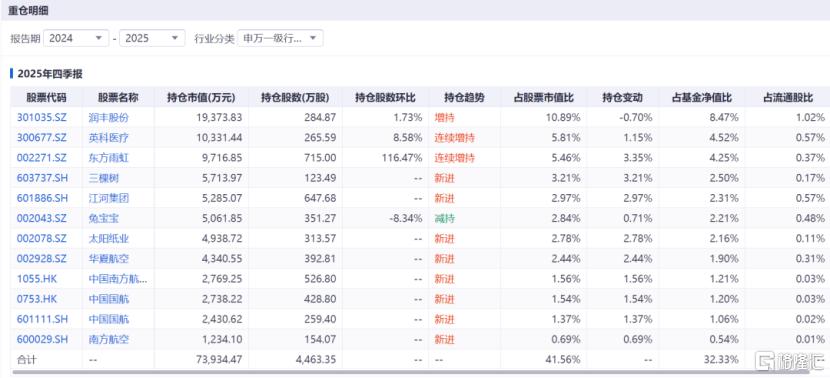
Task: Open stock code link 601886.SH
Action: [42, 198]
